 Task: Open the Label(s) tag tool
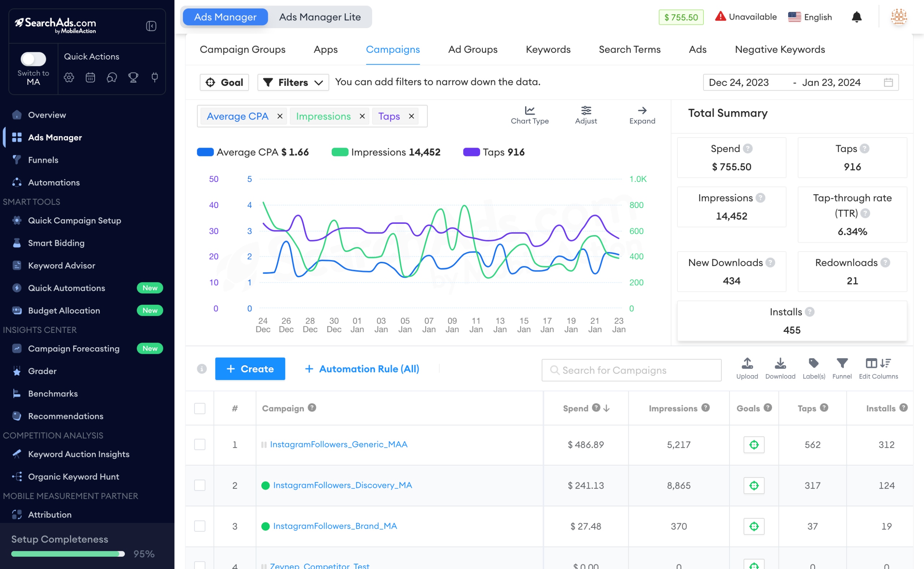click(814, 368)
